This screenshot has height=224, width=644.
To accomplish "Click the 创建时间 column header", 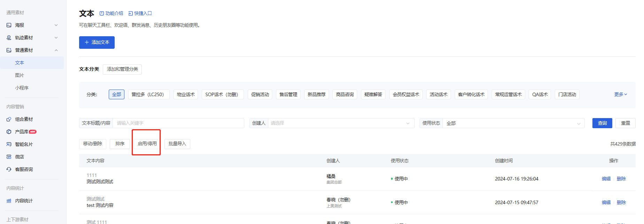I will 504,161.
